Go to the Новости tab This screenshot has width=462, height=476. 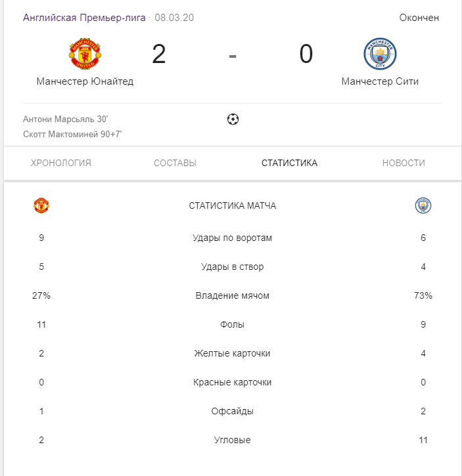tap(404, 163)
